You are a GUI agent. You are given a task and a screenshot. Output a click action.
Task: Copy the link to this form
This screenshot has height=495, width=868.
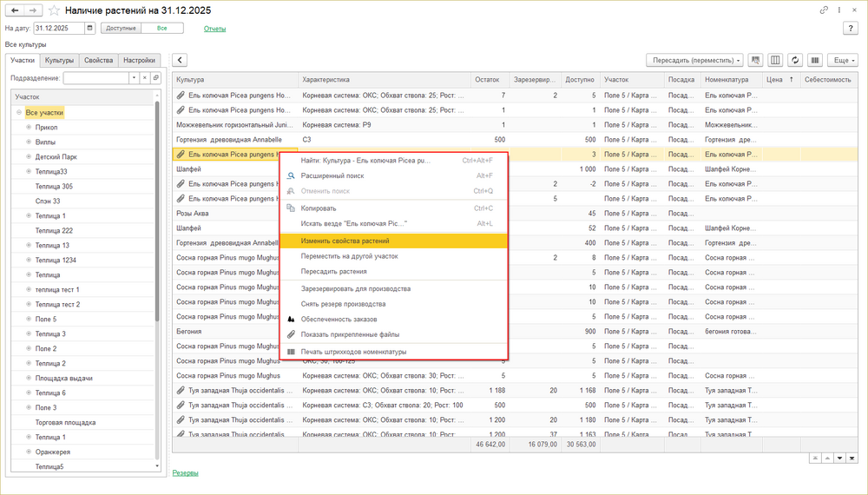coord(824,10)
